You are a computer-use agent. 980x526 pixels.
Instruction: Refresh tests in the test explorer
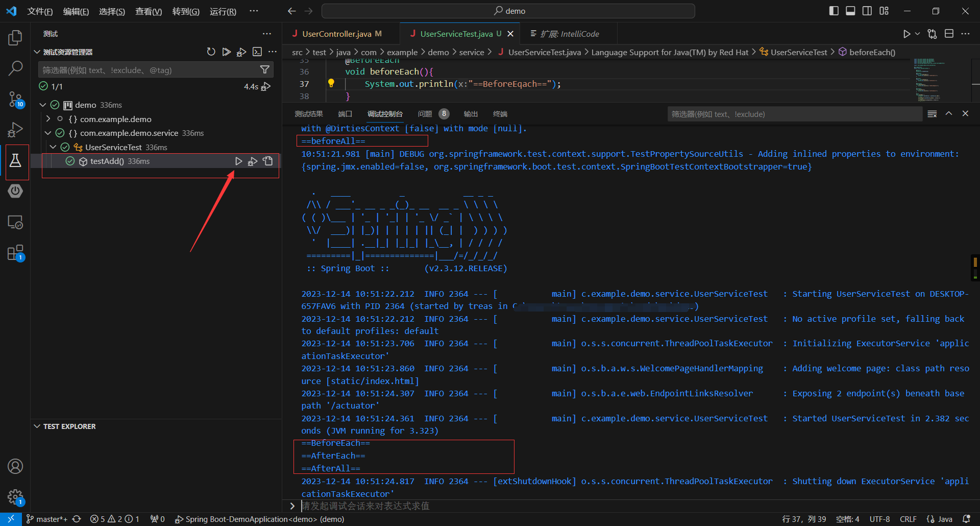211,52
